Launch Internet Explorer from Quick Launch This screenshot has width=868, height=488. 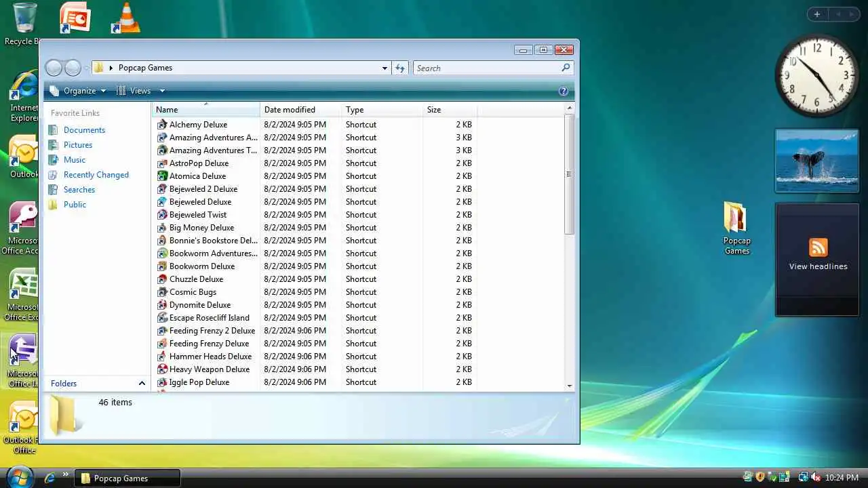pos(50,478)
